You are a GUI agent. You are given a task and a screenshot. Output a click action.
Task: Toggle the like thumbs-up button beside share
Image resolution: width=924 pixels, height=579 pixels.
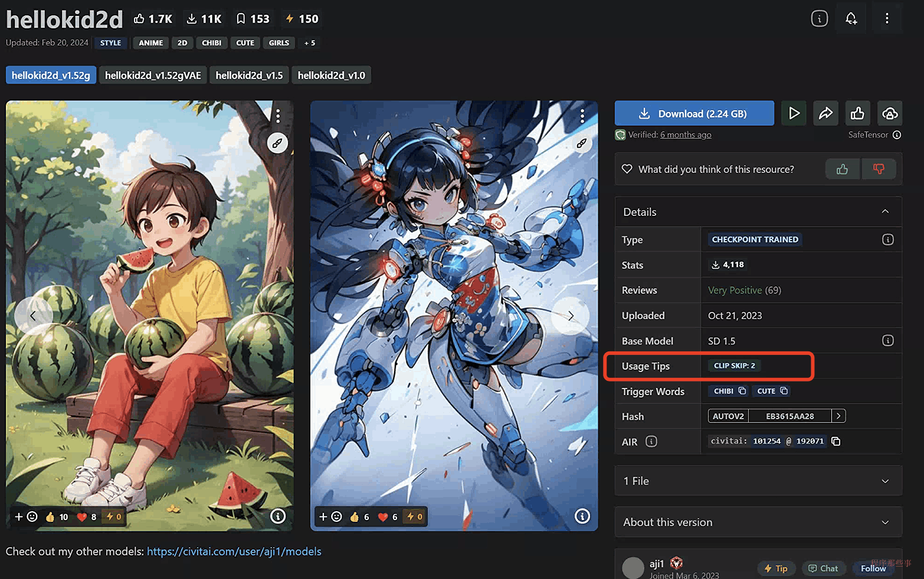857,113
